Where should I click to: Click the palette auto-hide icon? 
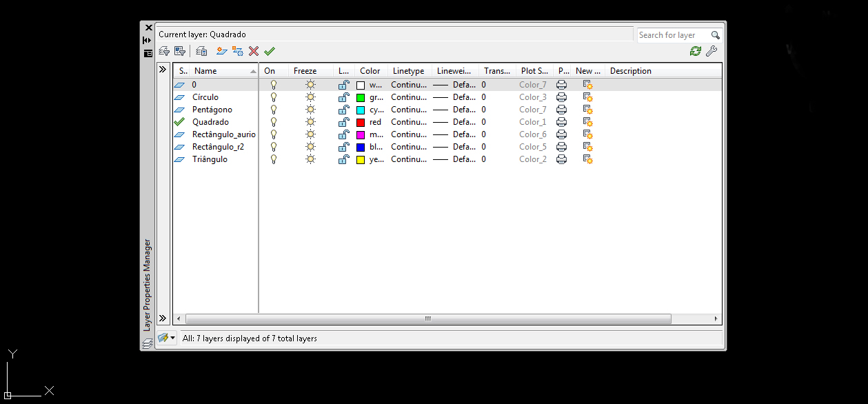click(148, 40)
